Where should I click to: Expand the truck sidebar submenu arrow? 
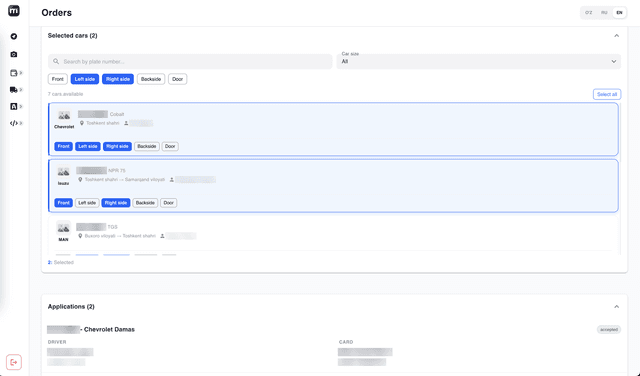(x=21, y=90)
